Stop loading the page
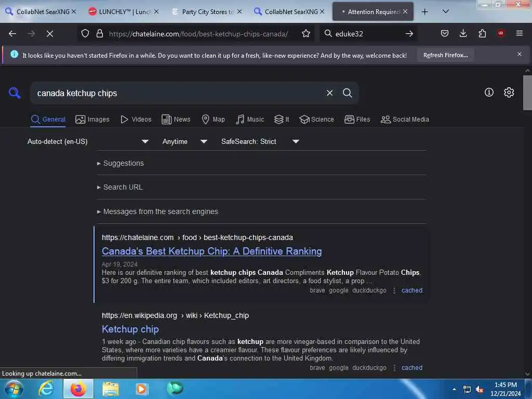Screen dimensions: 532x399 [x=49, y=34]
